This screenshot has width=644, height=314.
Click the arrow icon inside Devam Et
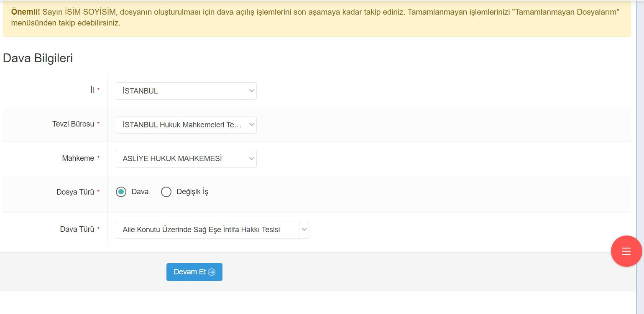click(212, 272)
